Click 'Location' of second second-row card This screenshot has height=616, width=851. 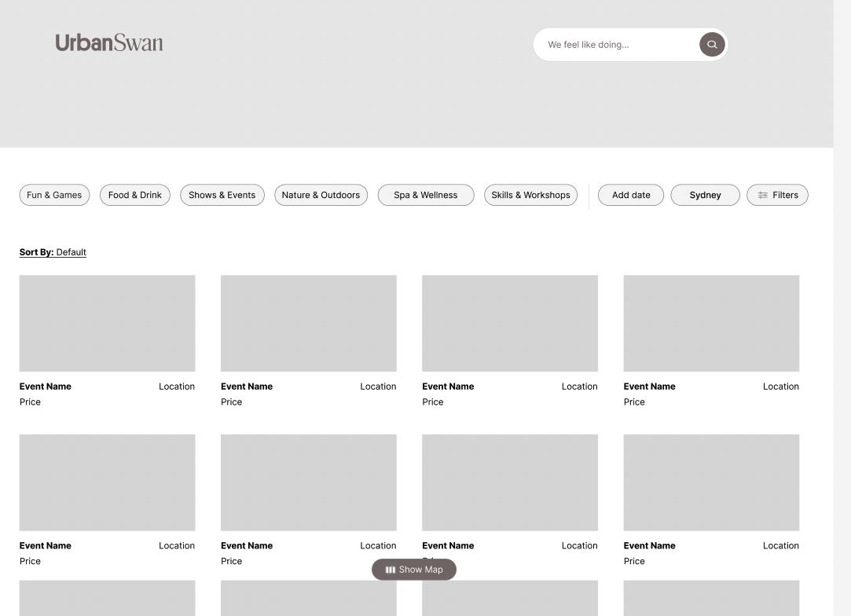(x=378, y=545)
